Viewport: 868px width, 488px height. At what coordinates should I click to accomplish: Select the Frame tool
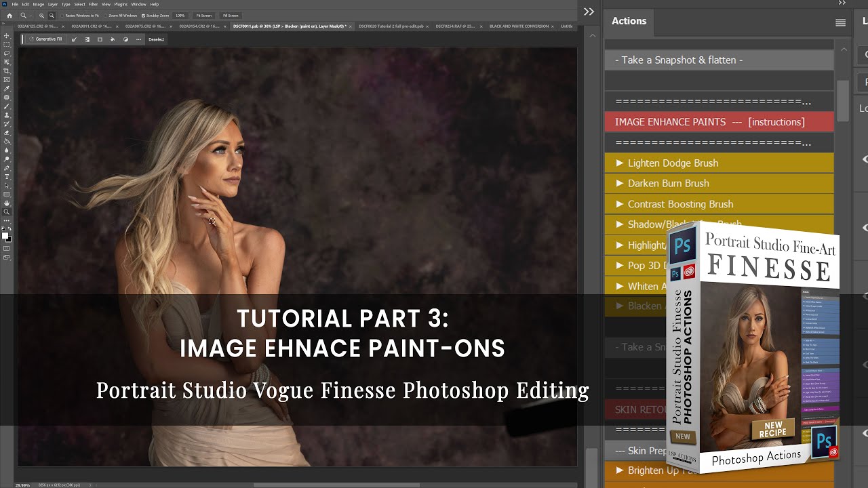click(7, 79)
